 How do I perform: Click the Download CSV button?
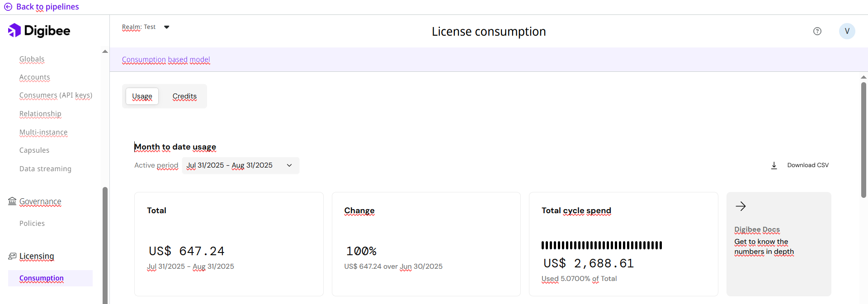point(807,165)
